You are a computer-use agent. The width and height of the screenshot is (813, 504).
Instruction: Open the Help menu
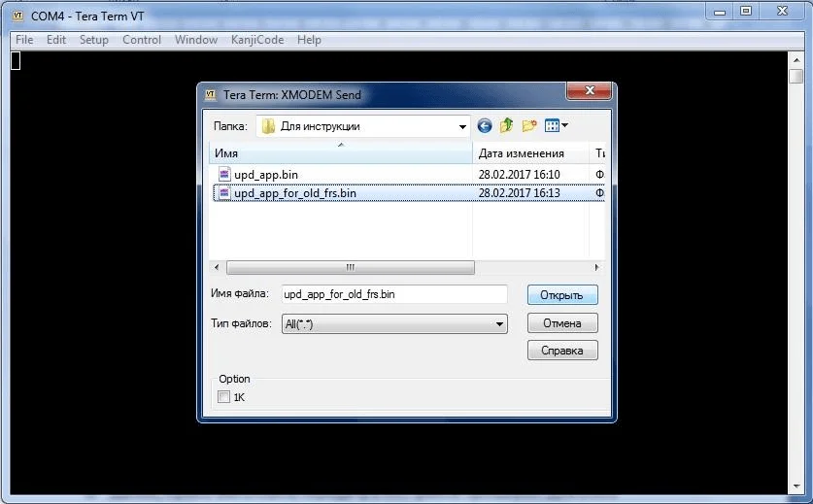point(309,40)
